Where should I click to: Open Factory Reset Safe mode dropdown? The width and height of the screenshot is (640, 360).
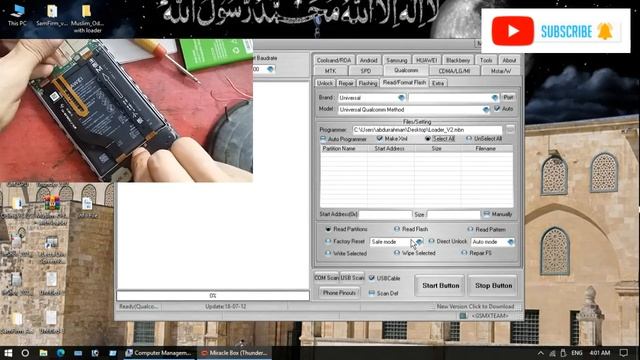[396, 242]
